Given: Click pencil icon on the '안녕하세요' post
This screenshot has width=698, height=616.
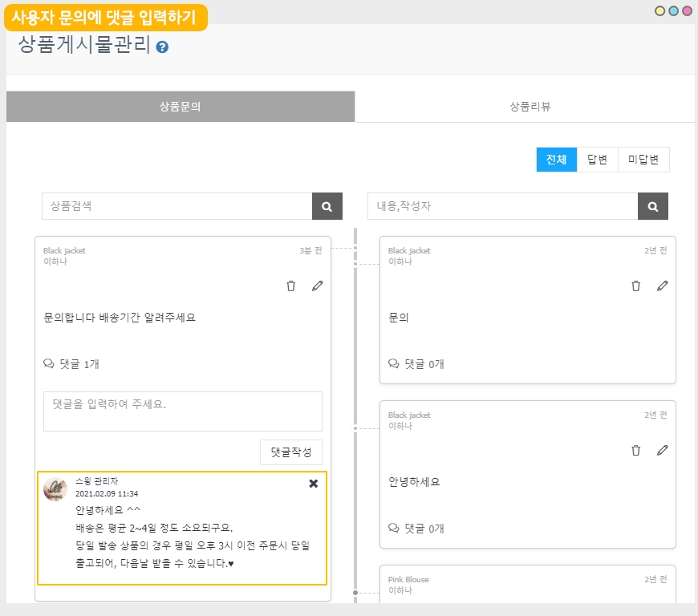Looking at the screenshot, I should point(662,450).
